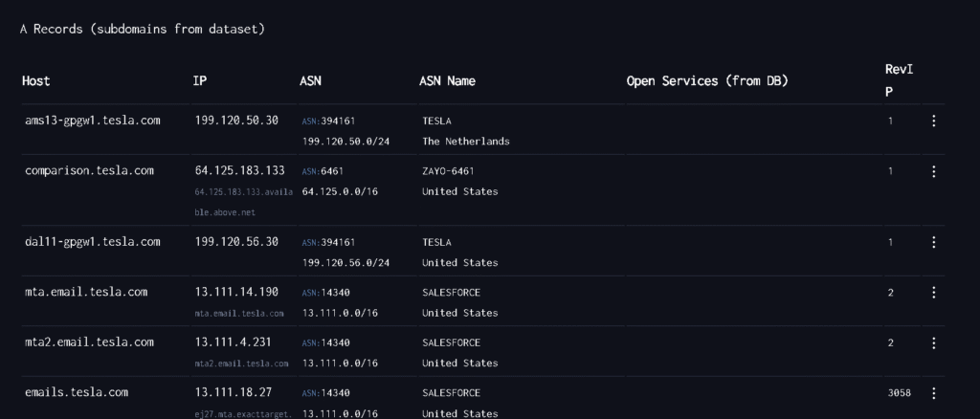
Task: Click subnet 64.125.0.0/16
Action: pos(340,191)
